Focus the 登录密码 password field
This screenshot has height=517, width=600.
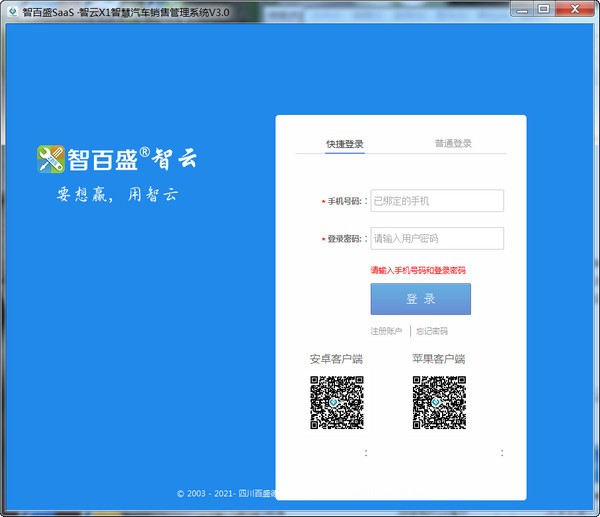click(436, 239)
